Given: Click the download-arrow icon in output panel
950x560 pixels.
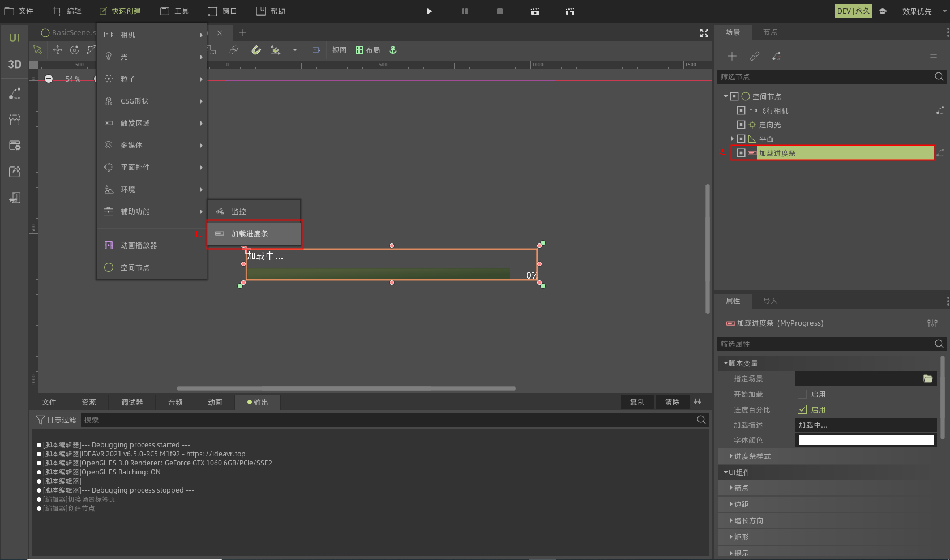Looking at the screenshot, I should (x=697, y=402).
